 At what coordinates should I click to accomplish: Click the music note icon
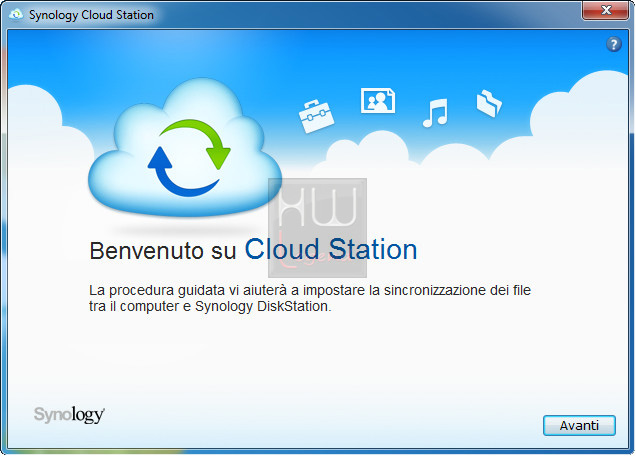436,113
